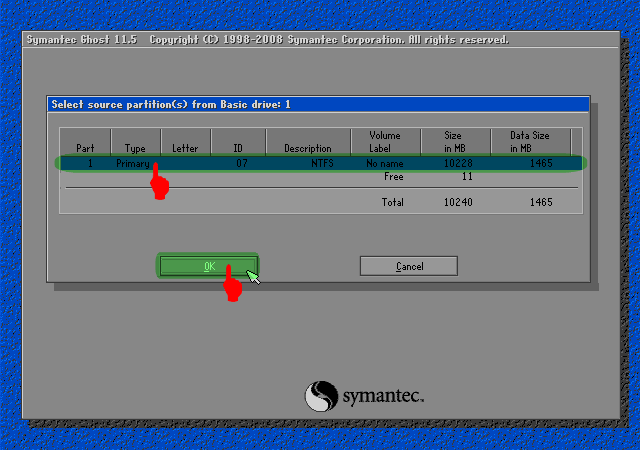Click the Total size value 10240
This screenshot has height=450, width=640.
click(x=458, y=202)
